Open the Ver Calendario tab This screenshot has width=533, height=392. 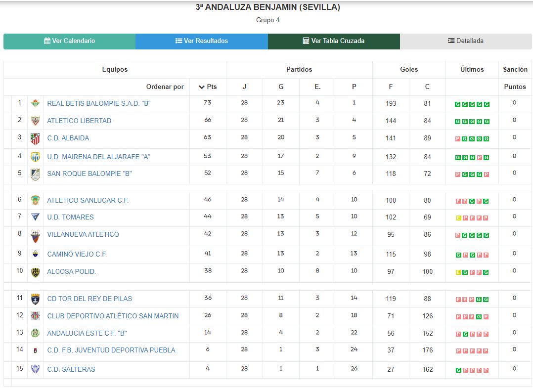(69, 41)
